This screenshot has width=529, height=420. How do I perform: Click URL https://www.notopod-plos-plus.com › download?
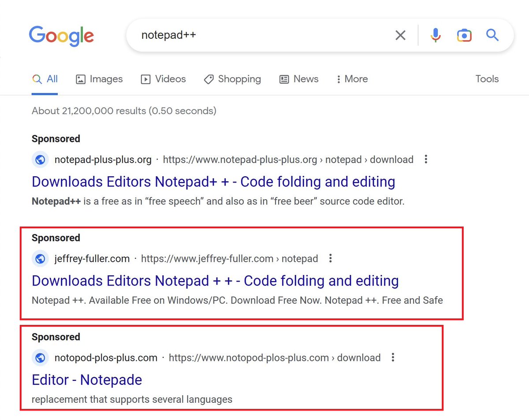point(275,358)
